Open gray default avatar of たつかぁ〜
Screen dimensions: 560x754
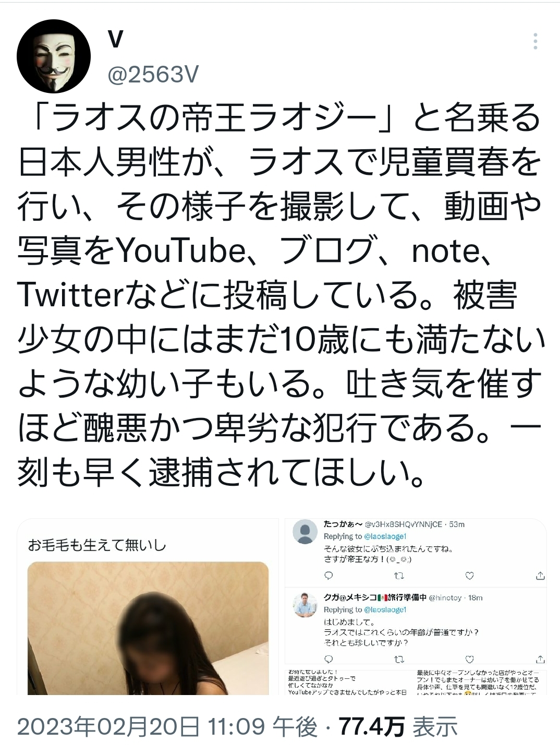(x=306, y=532)
